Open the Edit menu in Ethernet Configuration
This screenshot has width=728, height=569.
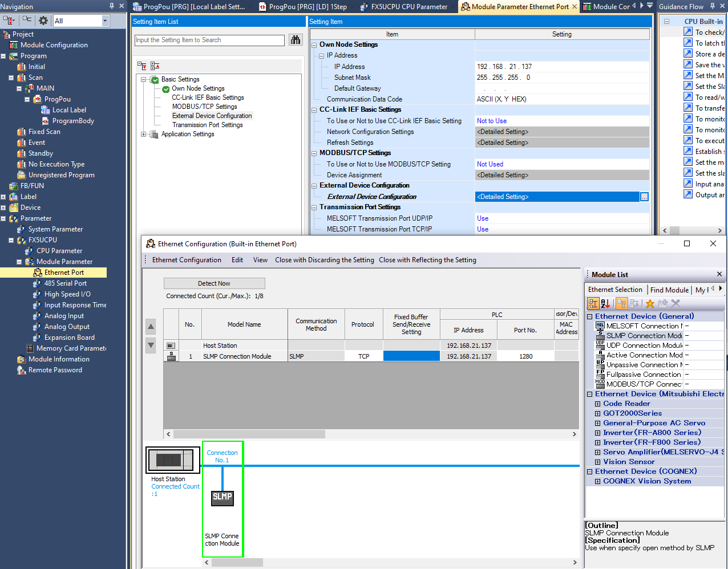point(237,260)
